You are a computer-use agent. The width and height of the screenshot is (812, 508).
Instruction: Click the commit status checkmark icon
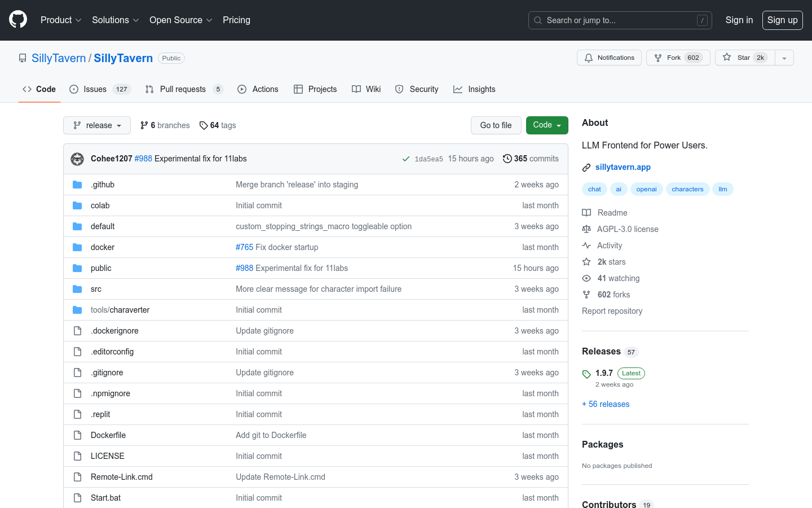405,159
